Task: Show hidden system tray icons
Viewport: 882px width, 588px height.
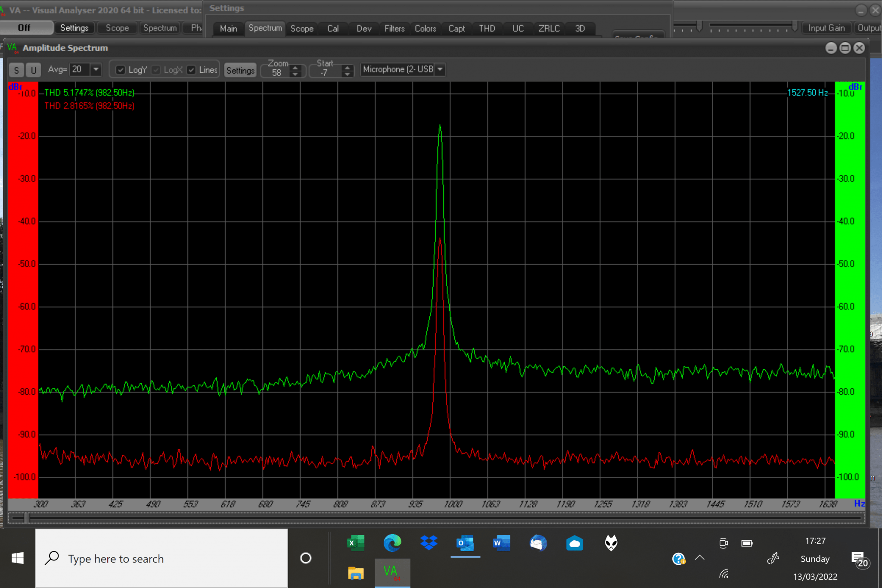Action: (700, 558)
